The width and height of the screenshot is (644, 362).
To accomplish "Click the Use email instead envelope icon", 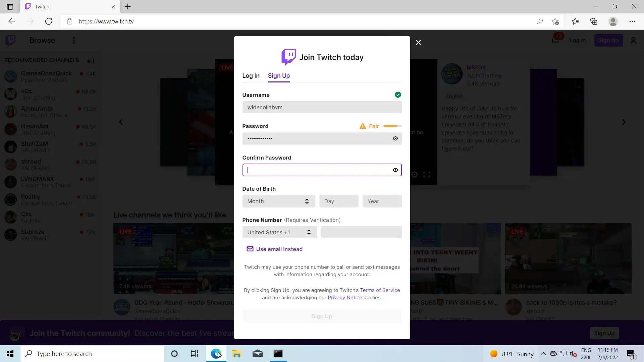I will [250, 249].
